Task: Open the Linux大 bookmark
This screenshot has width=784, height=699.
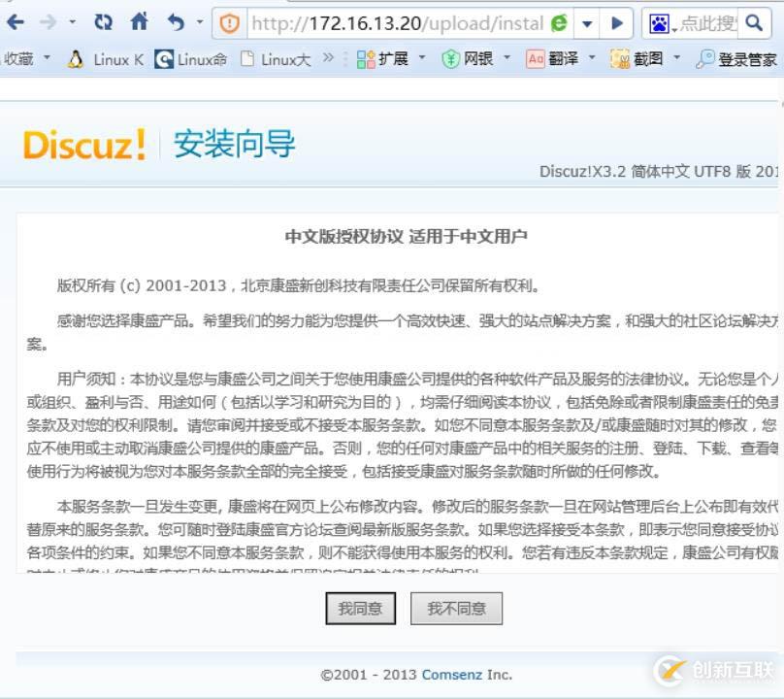Action: tap(276, 59)
